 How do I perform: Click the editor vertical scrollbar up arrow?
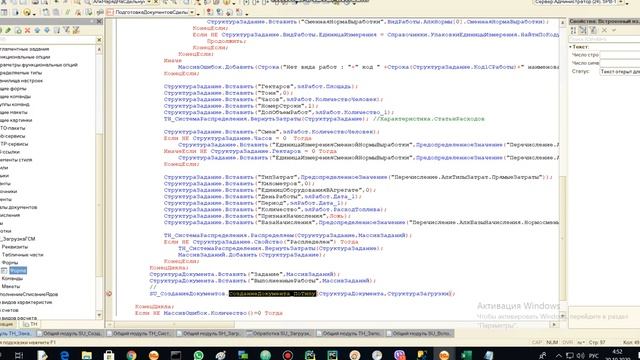(x=562, y=23)
